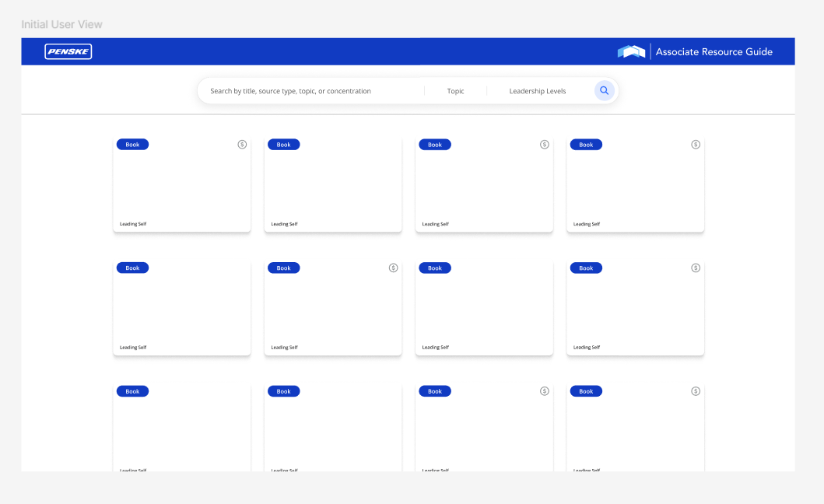Click dollar icon on first-row fourth card

click(x=696, y=145)
